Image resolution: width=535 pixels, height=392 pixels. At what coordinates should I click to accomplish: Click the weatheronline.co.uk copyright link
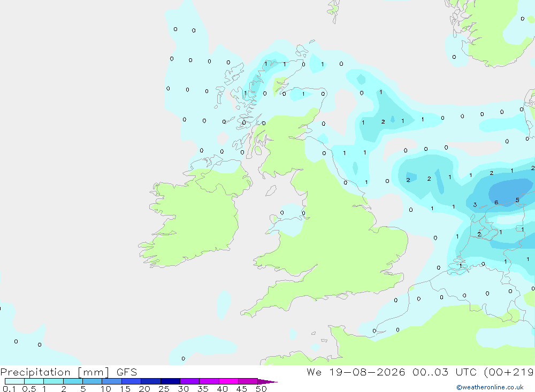coord(490,387)
